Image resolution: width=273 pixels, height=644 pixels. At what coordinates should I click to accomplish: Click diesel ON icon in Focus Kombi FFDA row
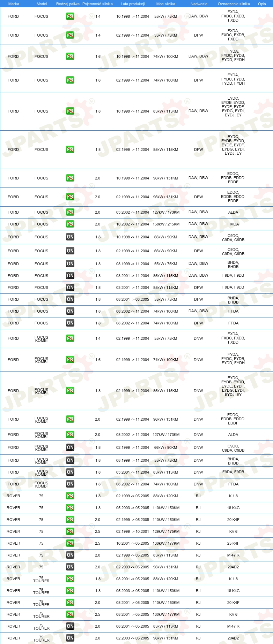[70, 484]
